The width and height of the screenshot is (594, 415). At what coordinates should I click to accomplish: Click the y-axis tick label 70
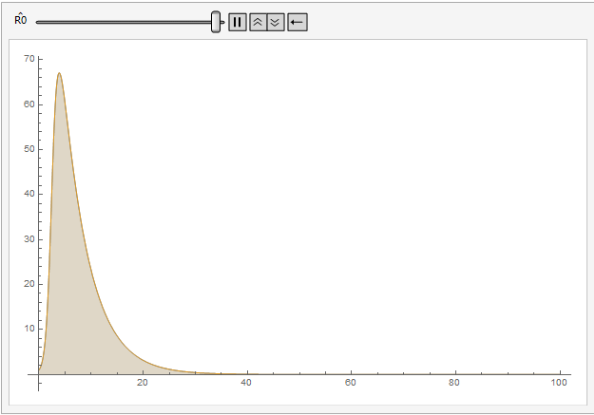[29, 59]
